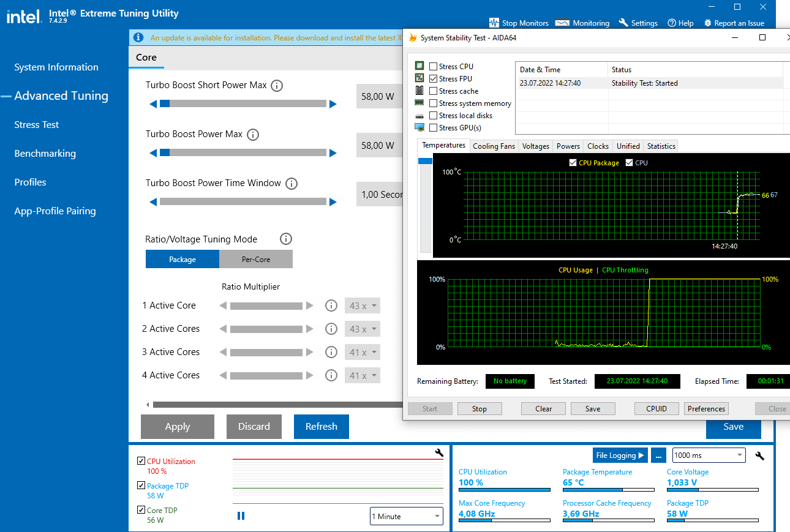The height and width of the screenshot is (532, 790).
Task: Open 3 Active Cores ratio dropdown
Action: tap(363, 352)
